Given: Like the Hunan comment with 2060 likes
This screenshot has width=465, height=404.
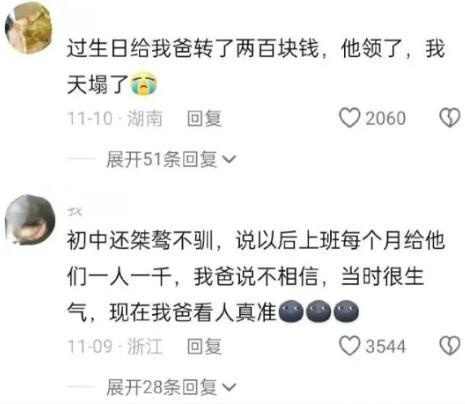Looking at the screenshot, I should (x=349, y=118).
